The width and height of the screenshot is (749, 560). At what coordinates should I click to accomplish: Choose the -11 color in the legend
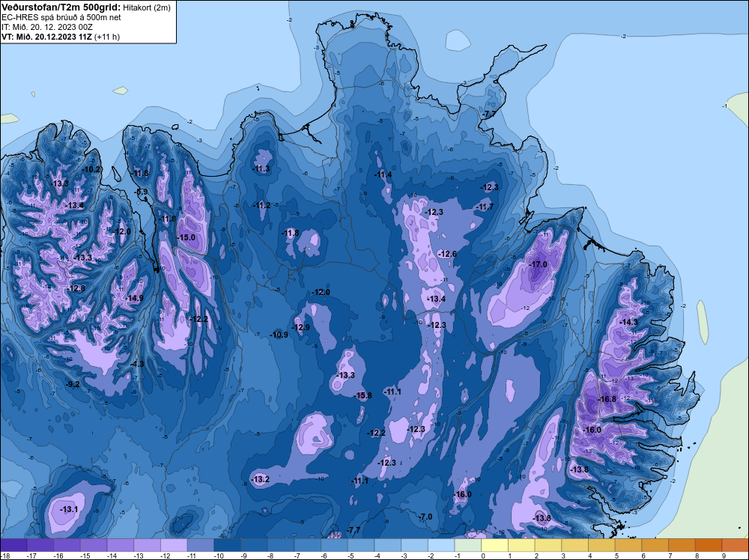(201, 545)
